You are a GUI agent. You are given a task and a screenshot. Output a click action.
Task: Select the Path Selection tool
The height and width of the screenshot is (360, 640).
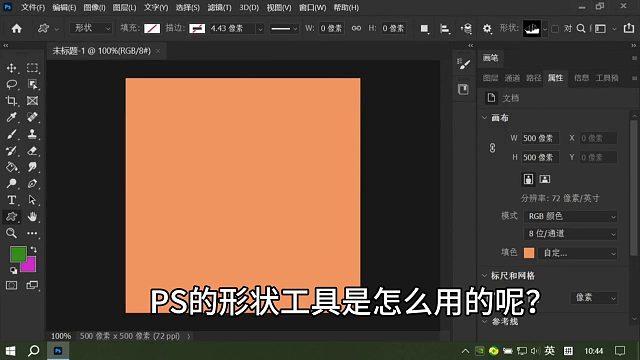point(32,200)
